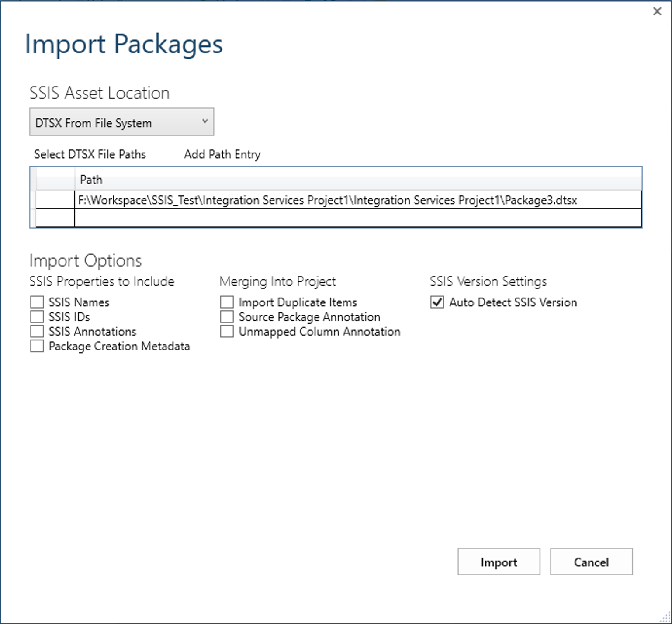Image resolution: width=672 pixels, height=624 pixels.
Task: Click the Select DTSX File Paths label
Action: [90, 154]
